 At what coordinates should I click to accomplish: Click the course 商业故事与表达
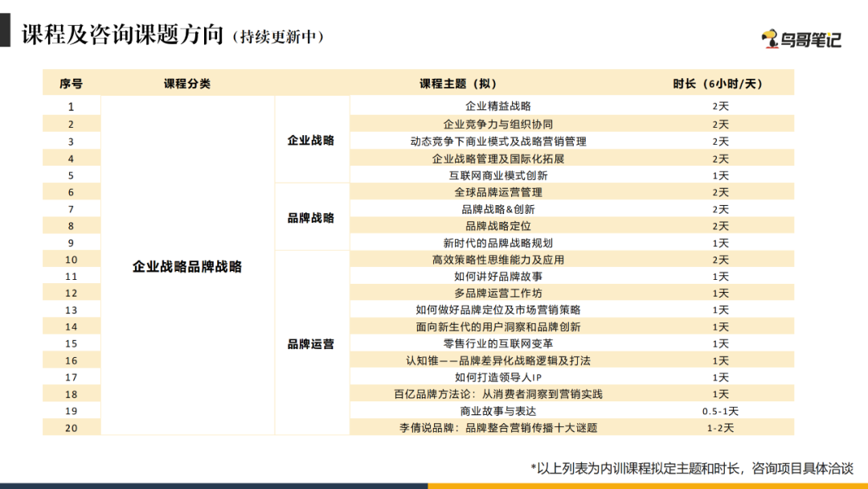click(498, 411)
